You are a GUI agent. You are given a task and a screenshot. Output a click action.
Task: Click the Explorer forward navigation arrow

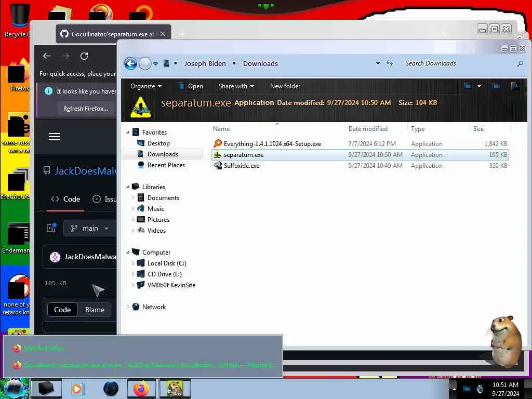(x=145, y=63)
